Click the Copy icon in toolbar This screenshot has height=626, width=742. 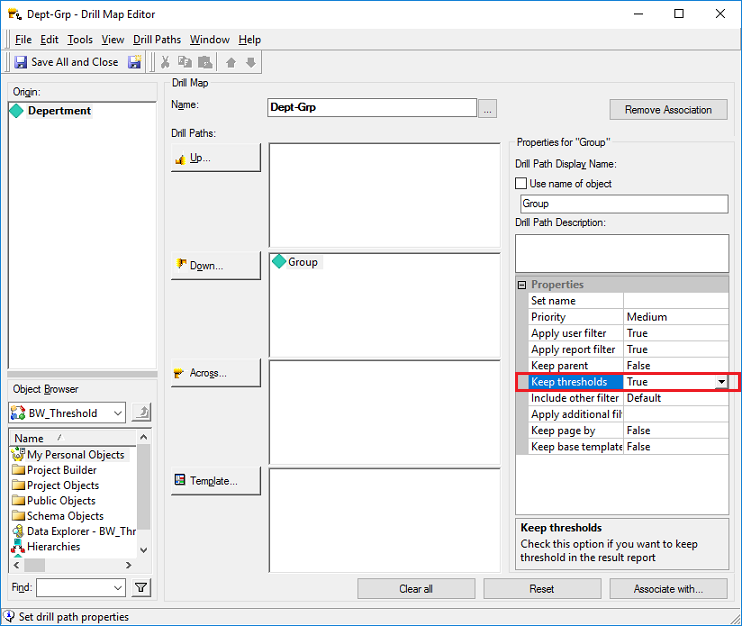click(x=185, y=62)
